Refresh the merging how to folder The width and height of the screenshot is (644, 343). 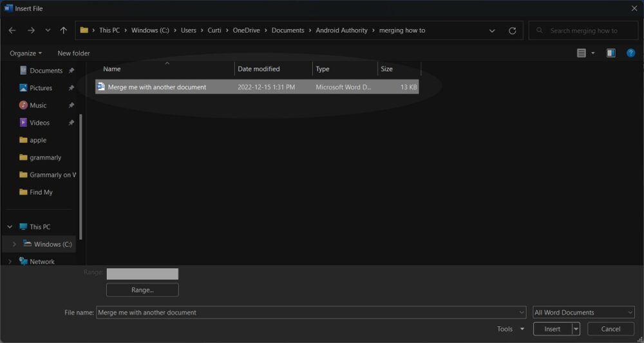[512, 30]
